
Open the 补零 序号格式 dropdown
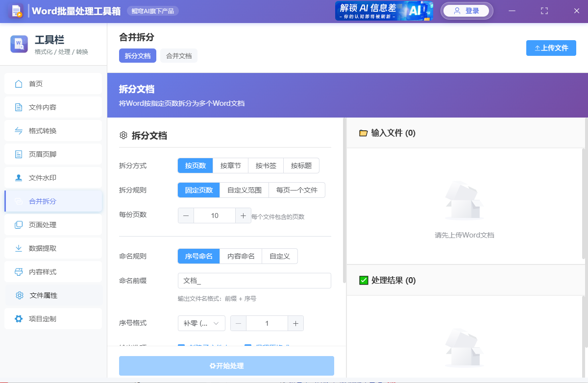coord(201,323)
